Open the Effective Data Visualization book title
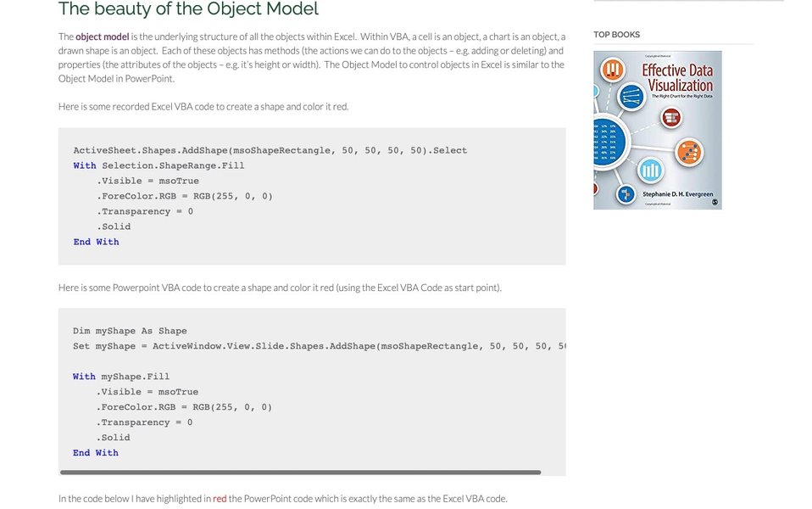Viewport: 812px width, 509px height. [677, 78]
